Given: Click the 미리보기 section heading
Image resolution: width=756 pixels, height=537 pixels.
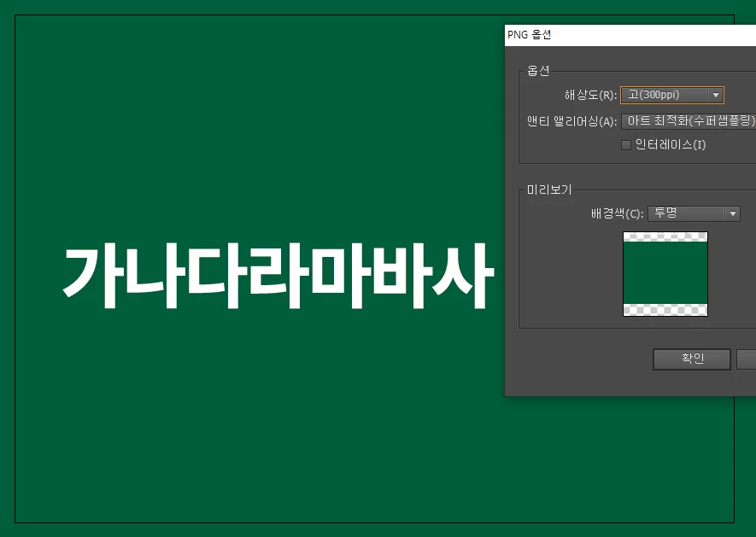Looking at the screenshot, I should pyautogui.click(x=549, y=190).
